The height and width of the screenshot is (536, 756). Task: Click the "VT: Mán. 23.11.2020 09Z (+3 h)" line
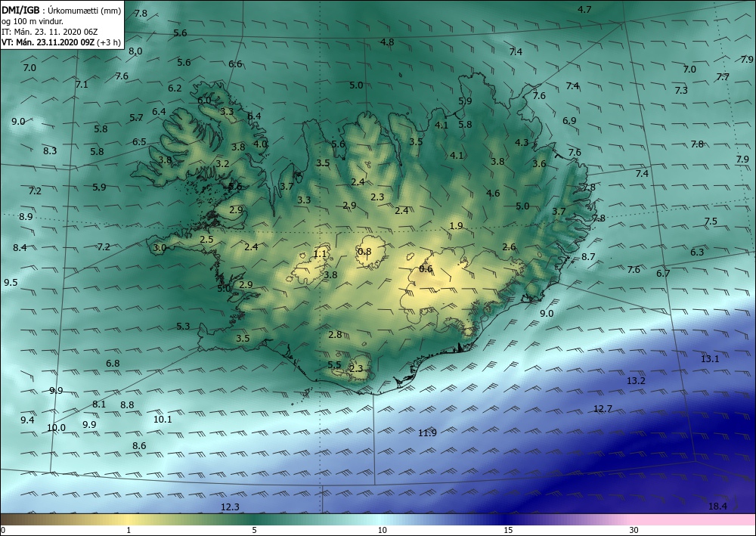(x=61, y=42)
